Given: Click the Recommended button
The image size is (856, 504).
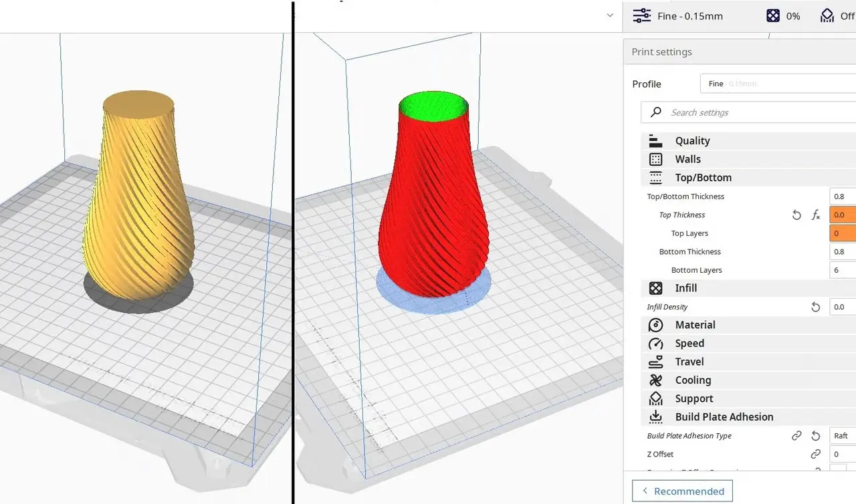Looking at the screenshot, I should pos(682,491).
